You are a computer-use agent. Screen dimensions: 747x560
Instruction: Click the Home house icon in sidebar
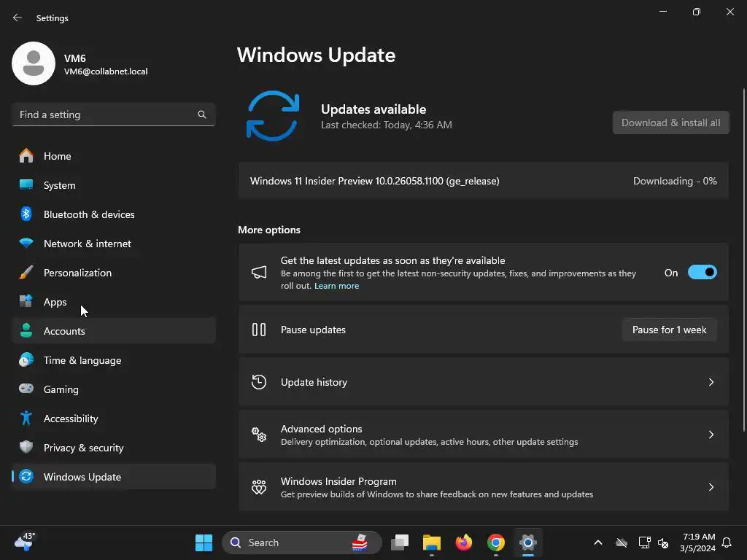(x=26, y=156)
